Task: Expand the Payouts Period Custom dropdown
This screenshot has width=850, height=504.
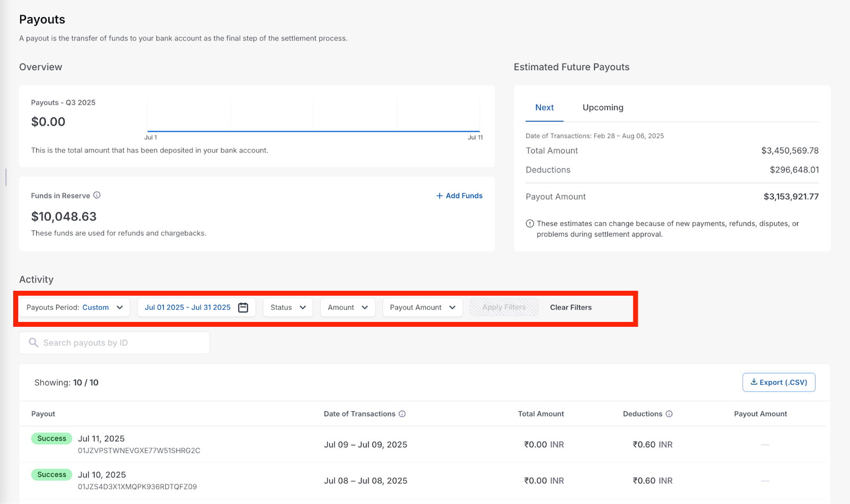Action: tap(74, 307)
